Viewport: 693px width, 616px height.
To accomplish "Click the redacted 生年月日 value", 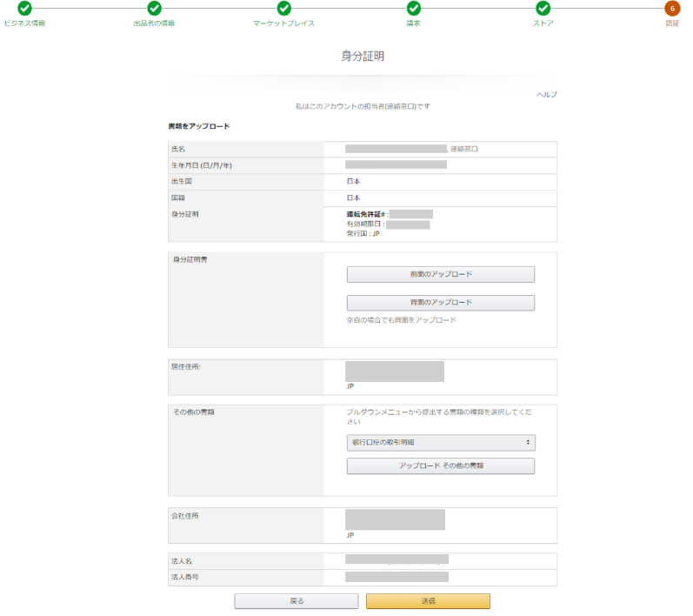I will (x=396, y=164).
